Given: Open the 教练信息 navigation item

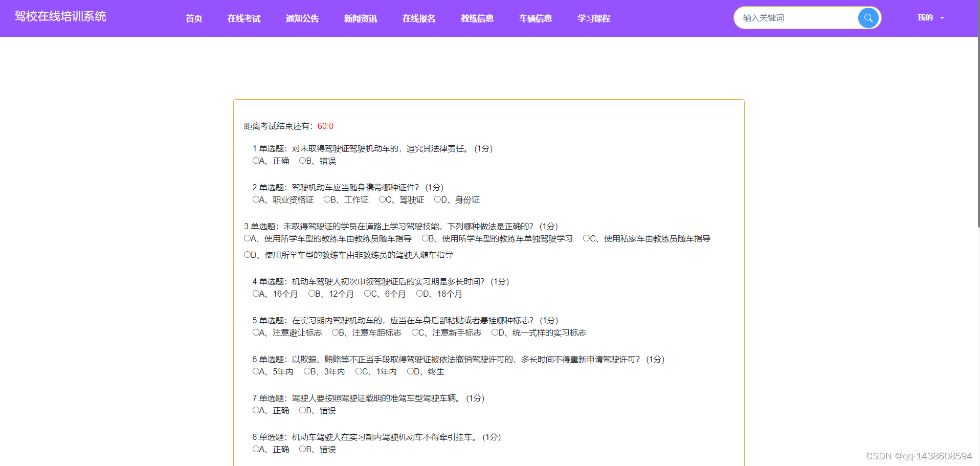Looking at the screenshot, I should click(x=477, y=18).
